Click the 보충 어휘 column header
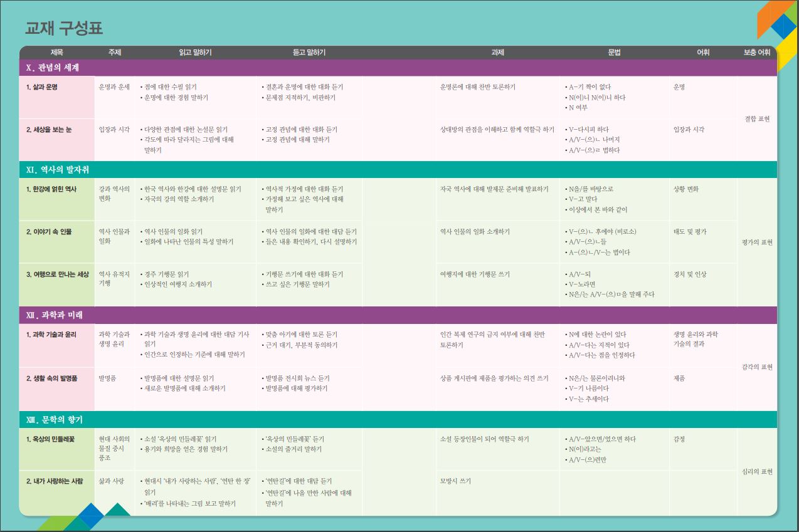Viewport: 799px width, 532px height. pos(756,53)
